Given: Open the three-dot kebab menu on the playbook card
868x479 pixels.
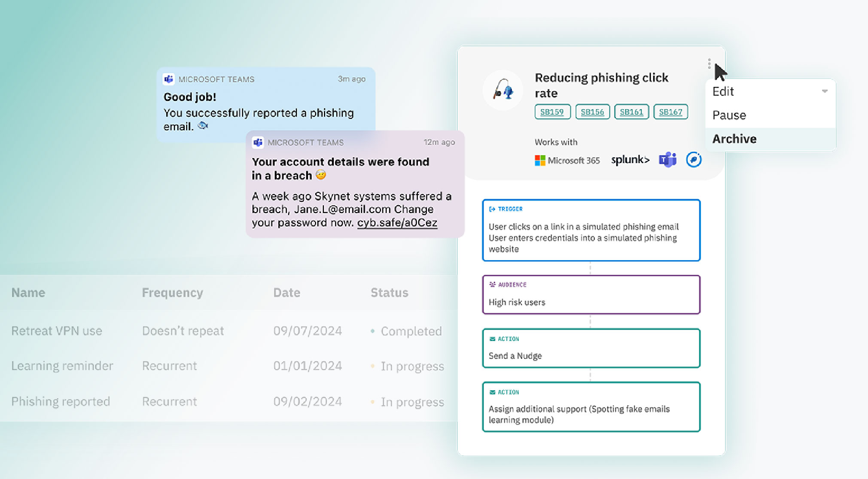Looking at the screenshot, I should click(709, 63).
